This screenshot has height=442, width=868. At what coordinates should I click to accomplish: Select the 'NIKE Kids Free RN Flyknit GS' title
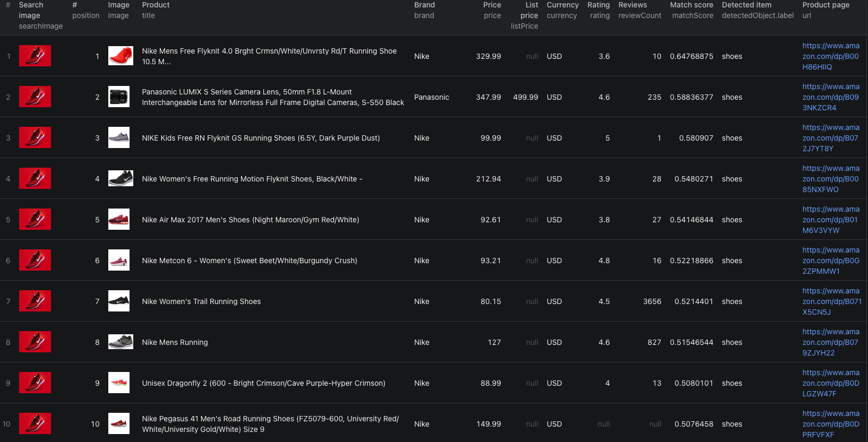[261, 138]
